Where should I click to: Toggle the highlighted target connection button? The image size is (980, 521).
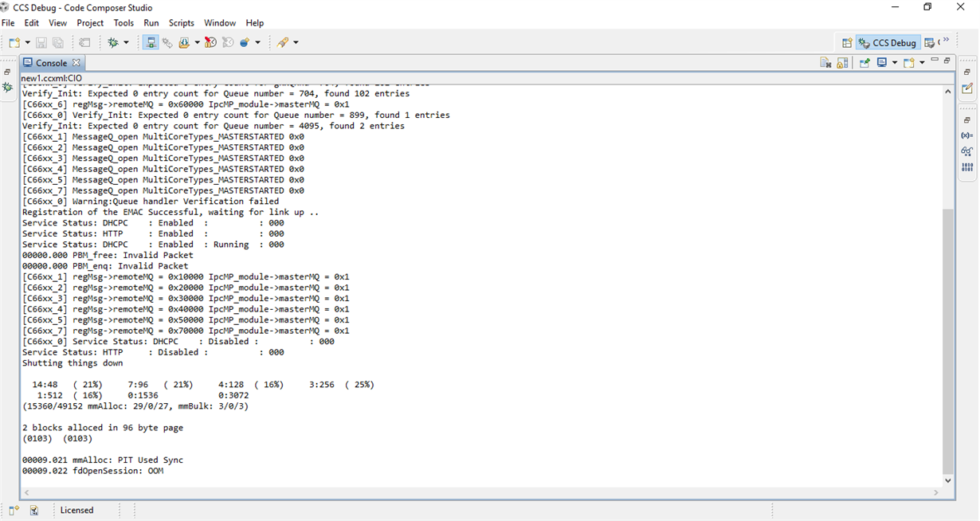point(151,42)
